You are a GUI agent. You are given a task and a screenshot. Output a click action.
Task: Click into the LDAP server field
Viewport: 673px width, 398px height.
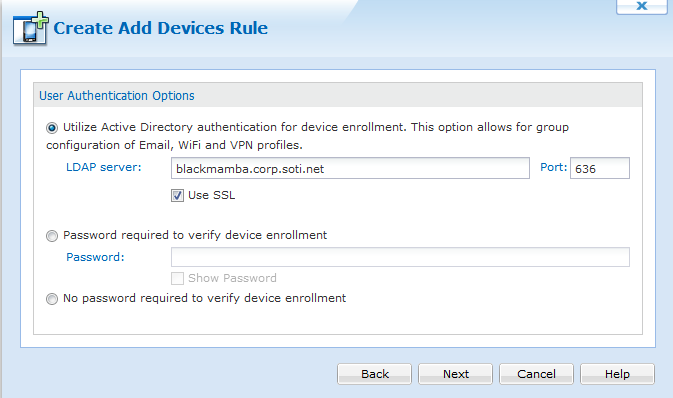(x=350, y=168)
